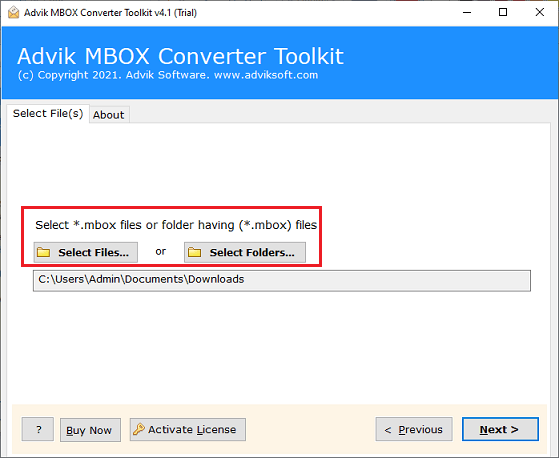Open the About tab

[109, 115]
